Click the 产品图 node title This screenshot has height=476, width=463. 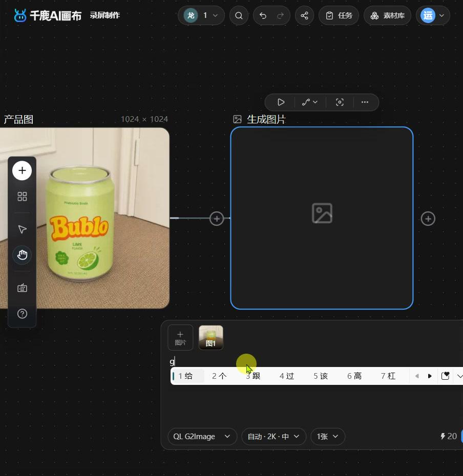click(x=18, y=119)
